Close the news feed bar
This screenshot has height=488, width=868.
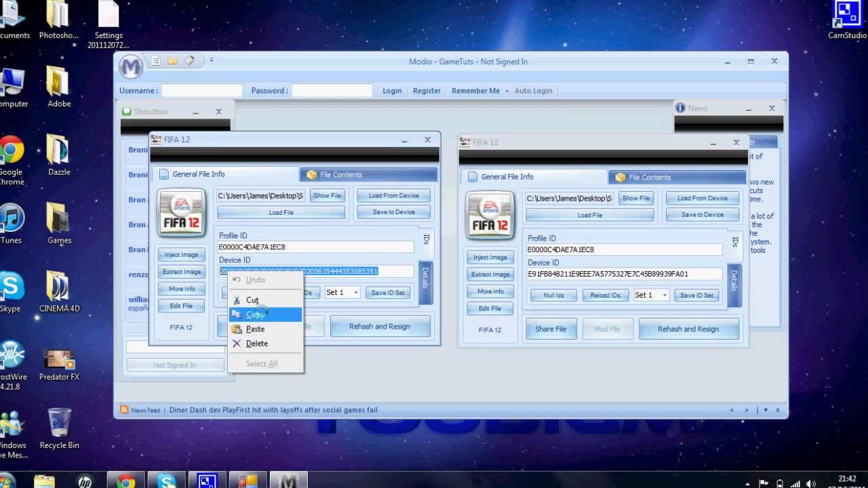[x=778, y=410]
